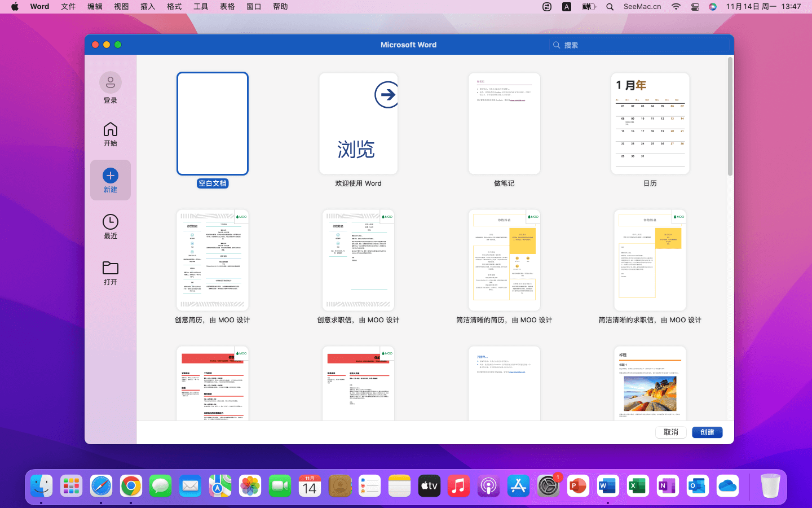Choose 创意简历，由 MOO 设计 template
Viewport: 812px width, 508px height.
coord(213,260)
